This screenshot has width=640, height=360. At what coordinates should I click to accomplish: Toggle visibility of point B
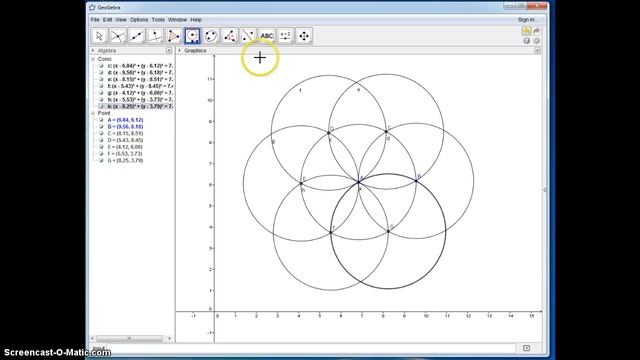click(101, 127)
